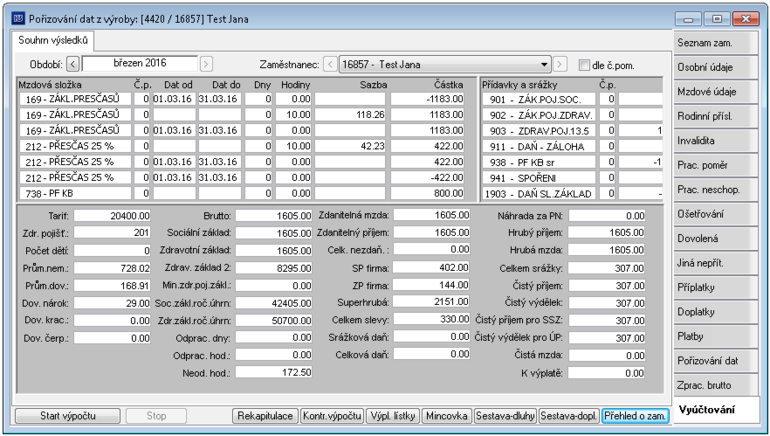The image size is (770, 436).
Task: Click Sazba cell 42.23
Action: click(x=350, y=146)
